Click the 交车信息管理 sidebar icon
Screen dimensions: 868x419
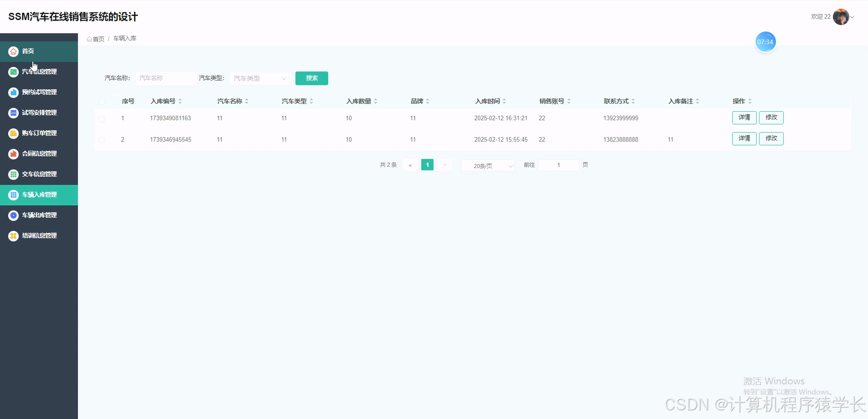(x=14, y=174)
